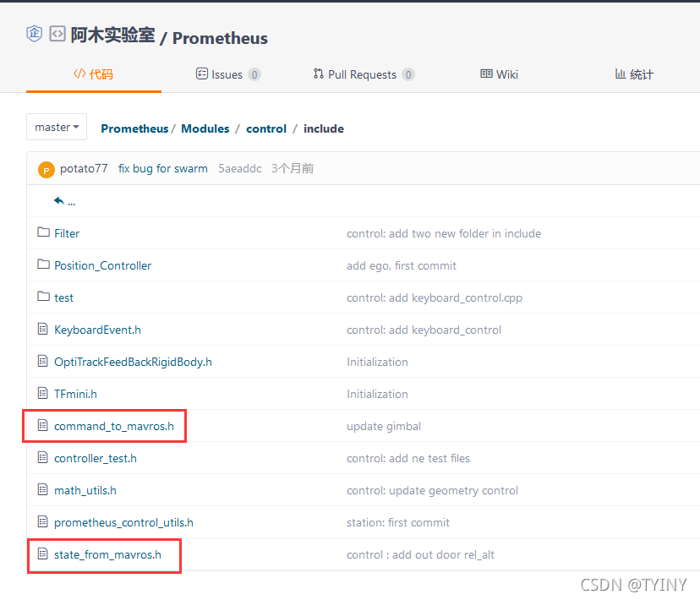
Task: Go to control in breadcrumb
Action: (266, 129)
